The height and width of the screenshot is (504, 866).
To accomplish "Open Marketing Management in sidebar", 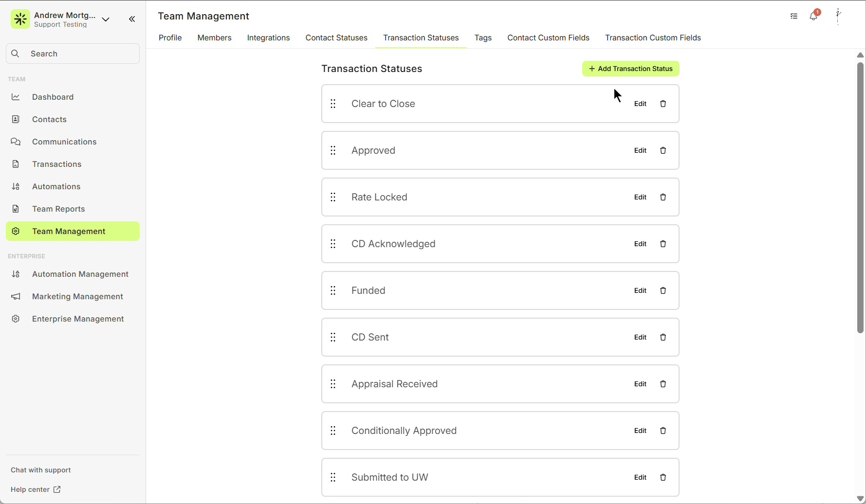I will pyautogui.click(x=77, y=296).
